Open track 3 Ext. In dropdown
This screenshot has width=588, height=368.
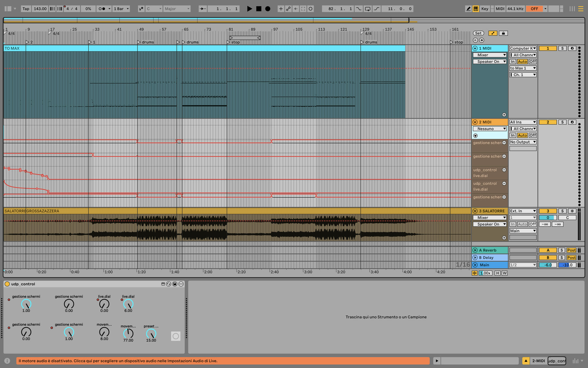click(x=523, y=211)
